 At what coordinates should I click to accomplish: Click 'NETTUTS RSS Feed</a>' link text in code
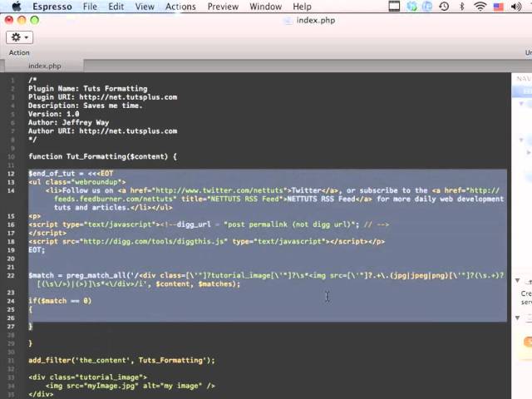pos(329,199)
